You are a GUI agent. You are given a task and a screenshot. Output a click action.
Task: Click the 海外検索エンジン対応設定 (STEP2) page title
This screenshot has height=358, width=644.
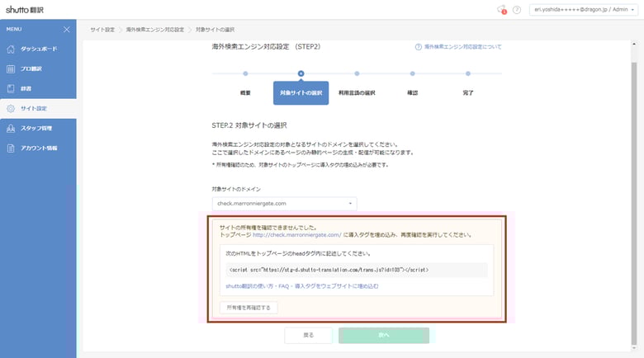click(266, 47)
